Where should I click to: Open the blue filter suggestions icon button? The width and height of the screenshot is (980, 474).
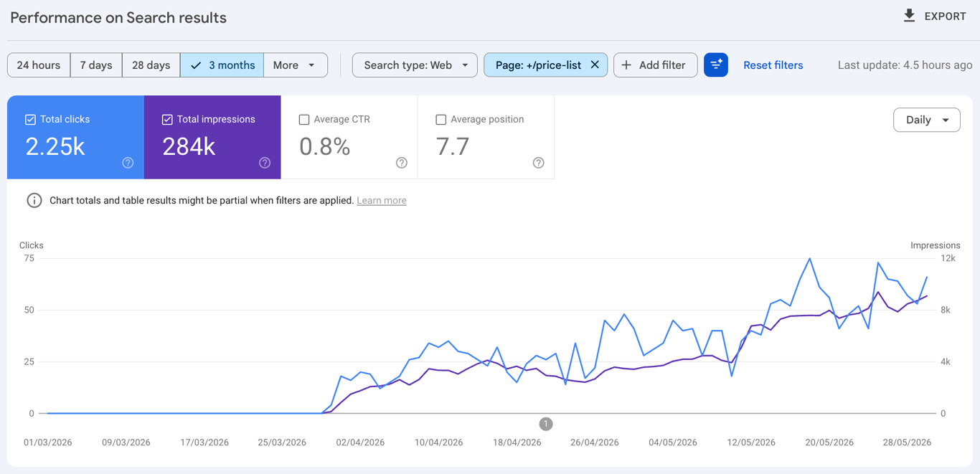click(716, 65)
